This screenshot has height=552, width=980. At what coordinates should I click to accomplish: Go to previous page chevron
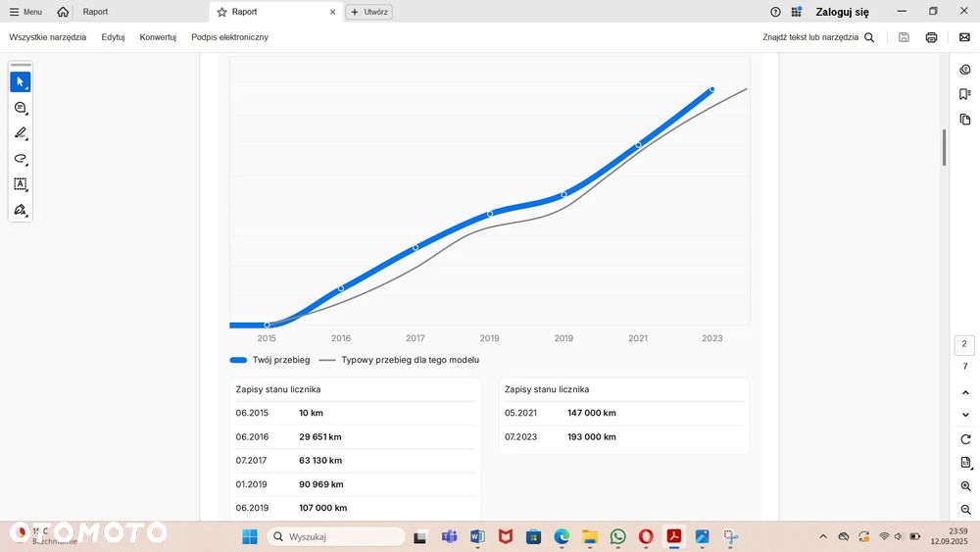pyautogui.click(x=965, y=392)
